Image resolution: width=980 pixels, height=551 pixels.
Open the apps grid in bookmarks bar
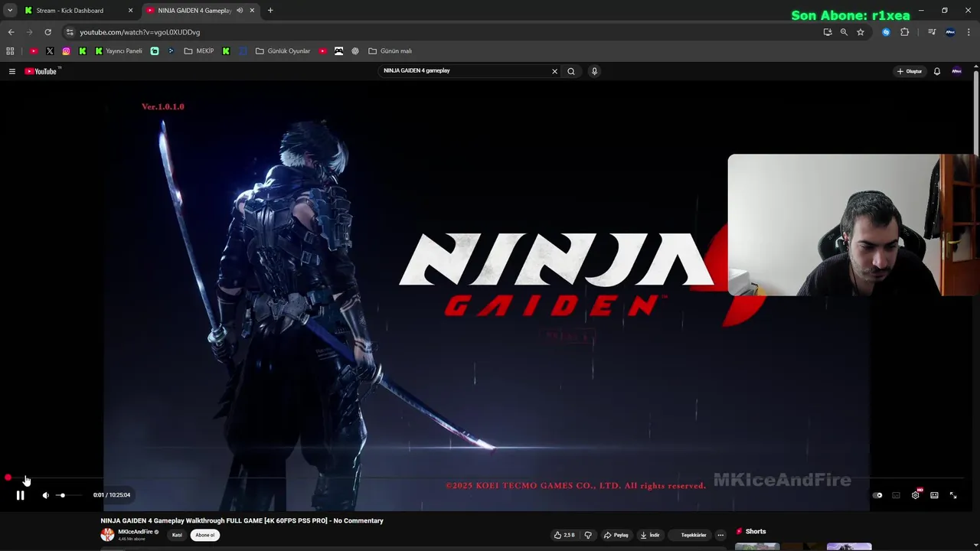click(10, 51)
